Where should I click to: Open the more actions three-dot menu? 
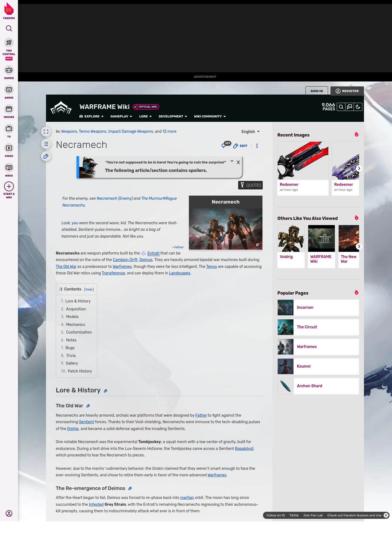257,146
